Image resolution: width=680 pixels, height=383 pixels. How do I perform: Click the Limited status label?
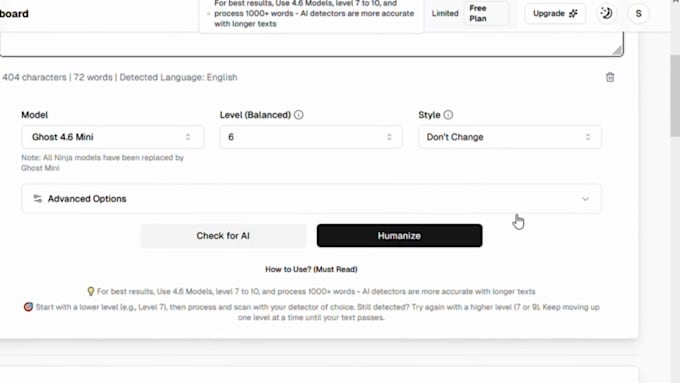click(445, 13)
